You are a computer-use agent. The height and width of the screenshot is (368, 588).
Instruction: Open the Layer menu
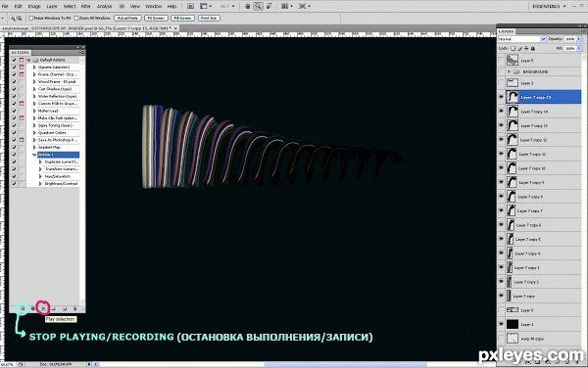[x=52, y=7]
